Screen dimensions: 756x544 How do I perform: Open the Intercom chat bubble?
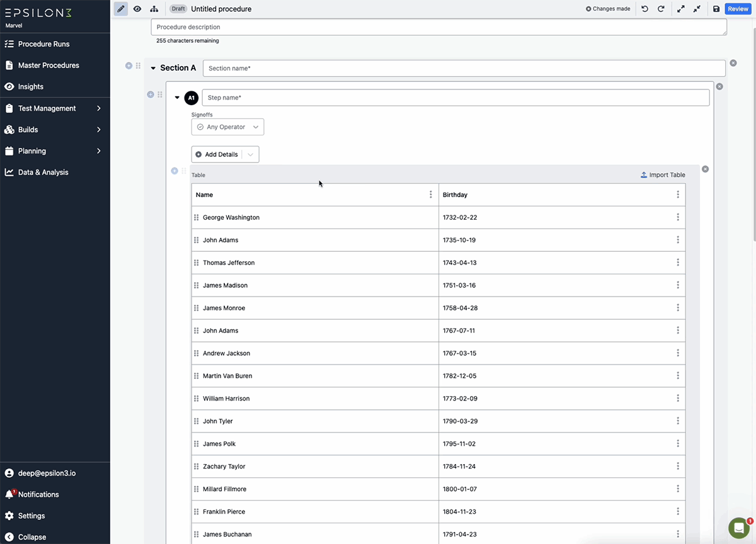tap(738, 528)
